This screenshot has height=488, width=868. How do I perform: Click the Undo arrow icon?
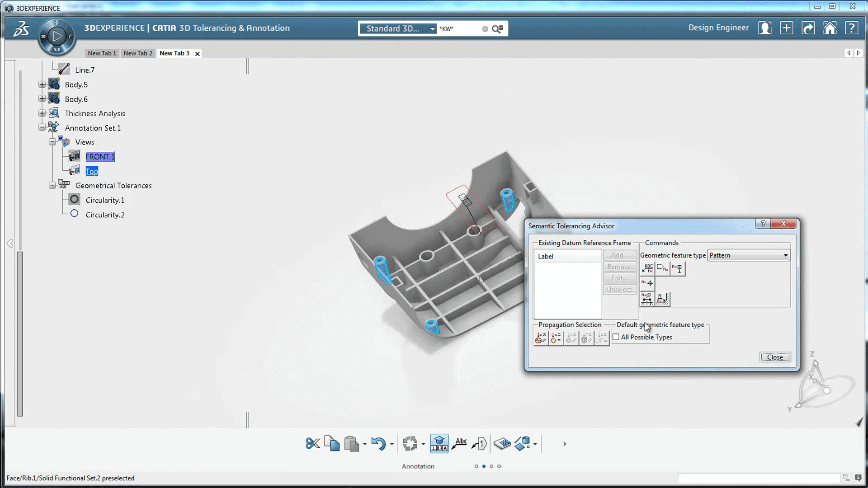click(378, 443)
